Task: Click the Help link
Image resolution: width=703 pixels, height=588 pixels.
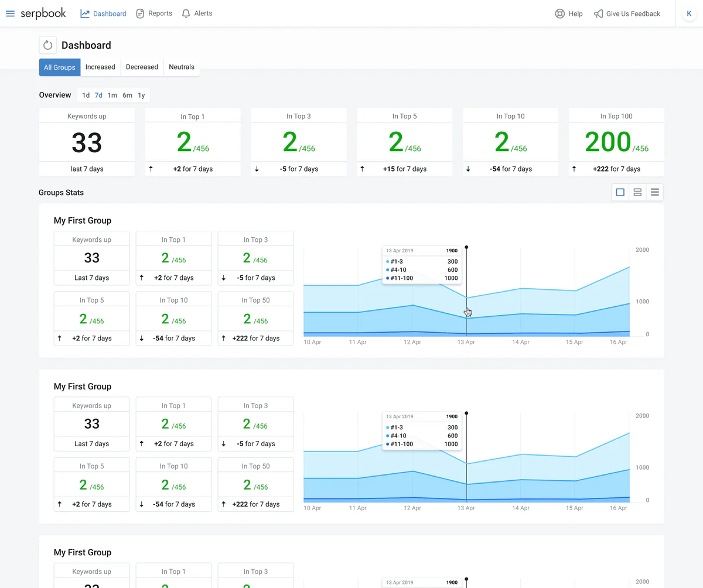Action: pos(569,13)
